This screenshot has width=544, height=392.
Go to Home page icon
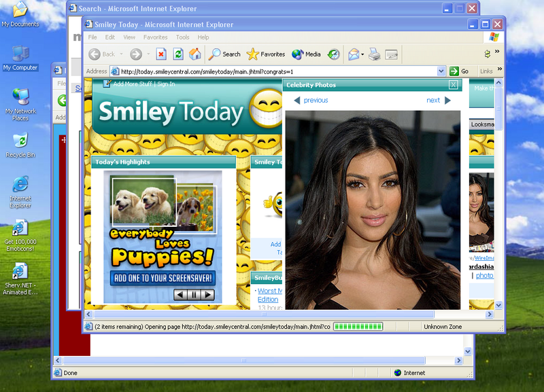[195, 54]
